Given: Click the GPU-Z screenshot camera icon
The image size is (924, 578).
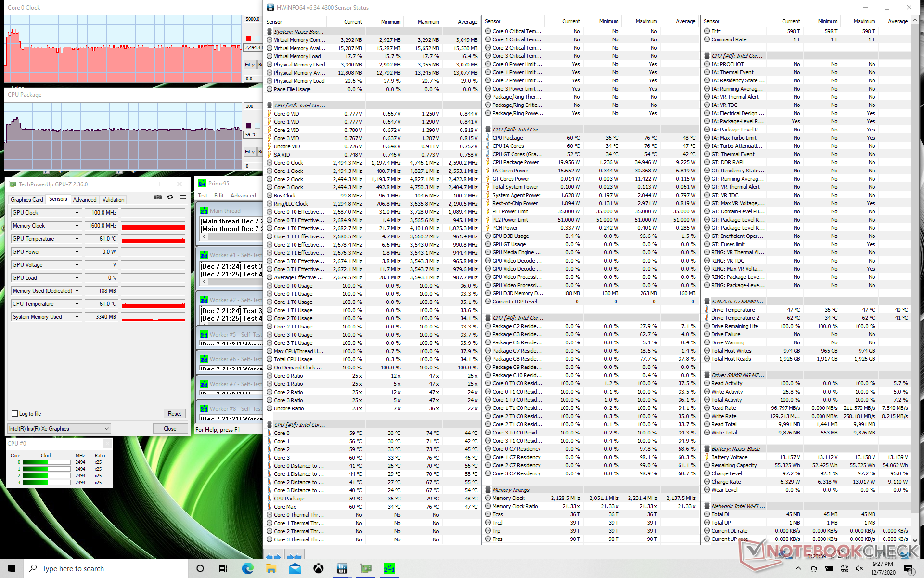Looking at the screenshot, I should 157,197.
